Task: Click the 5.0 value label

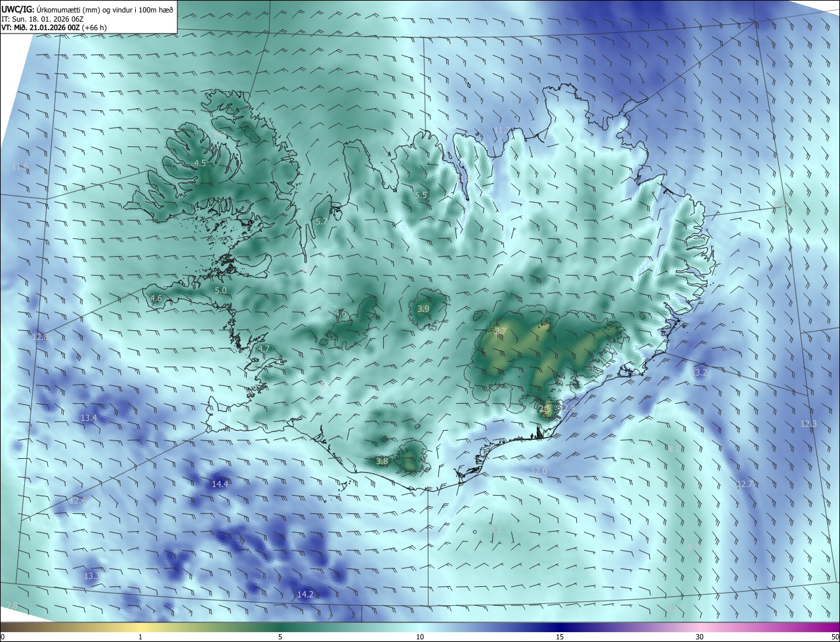Action: 220,290
